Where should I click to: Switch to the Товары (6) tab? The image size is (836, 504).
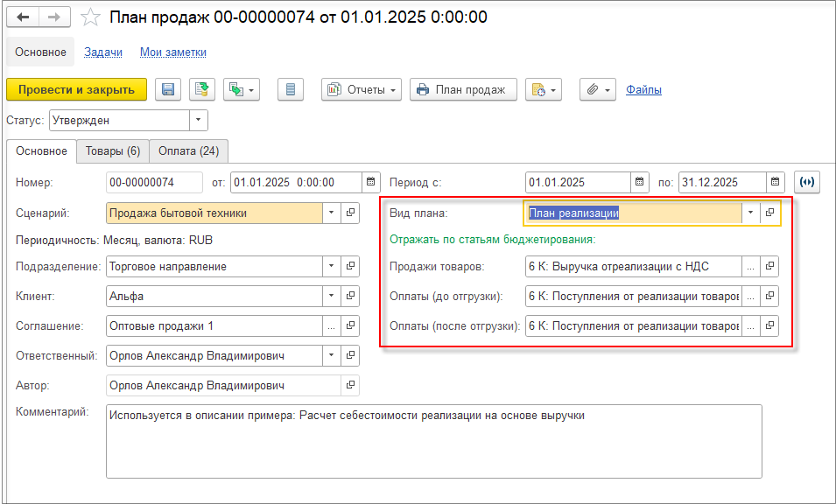[113, 150]
